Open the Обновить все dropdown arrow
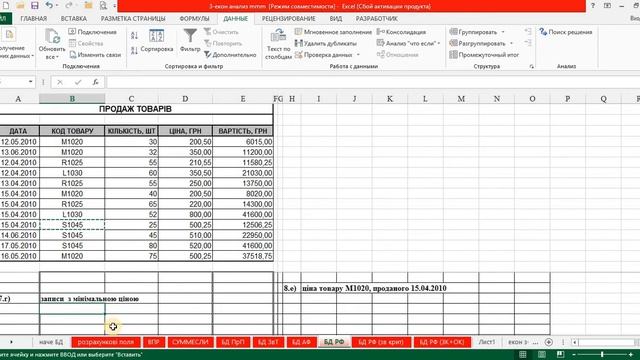This screenshot has height=360, width=640. point(57,57)
